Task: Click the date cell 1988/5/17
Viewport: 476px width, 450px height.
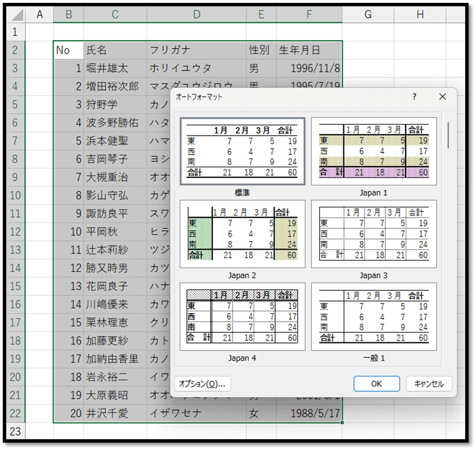Action: pyautogui.click(x=309, y=413)
